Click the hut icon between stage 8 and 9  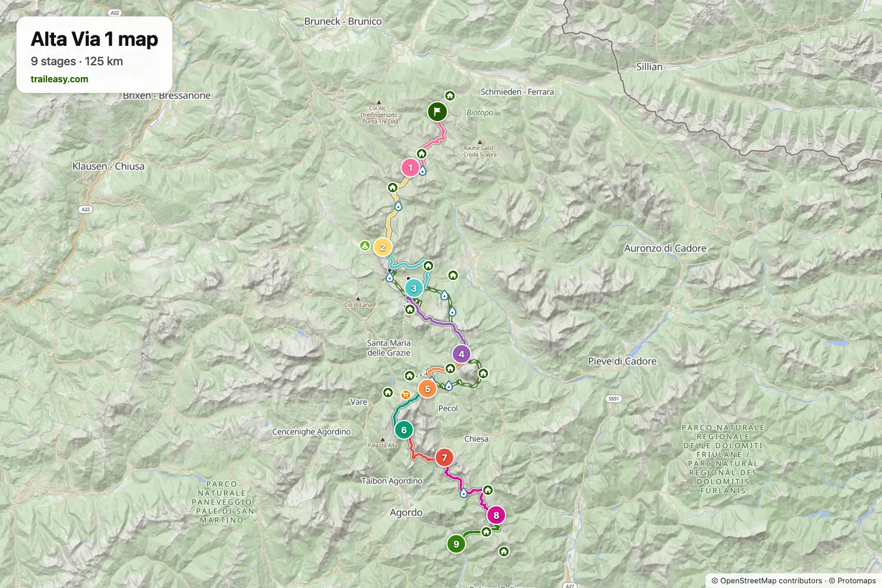point(486,532)
